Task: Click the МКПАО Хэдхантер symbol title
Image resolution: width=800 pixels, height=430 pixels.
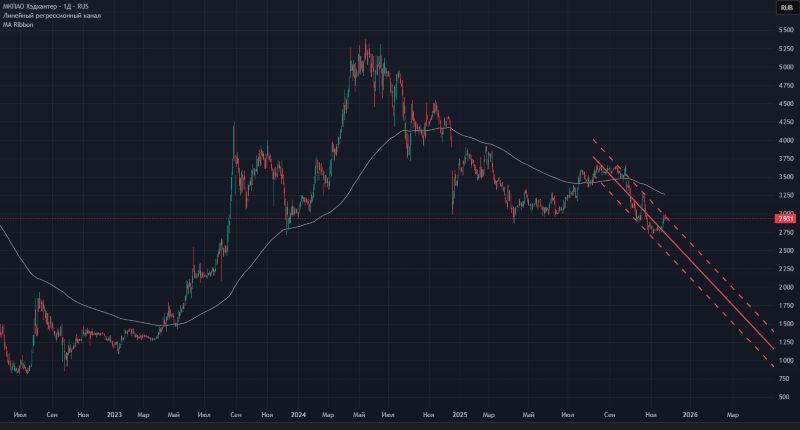Action: coord(45,6)
